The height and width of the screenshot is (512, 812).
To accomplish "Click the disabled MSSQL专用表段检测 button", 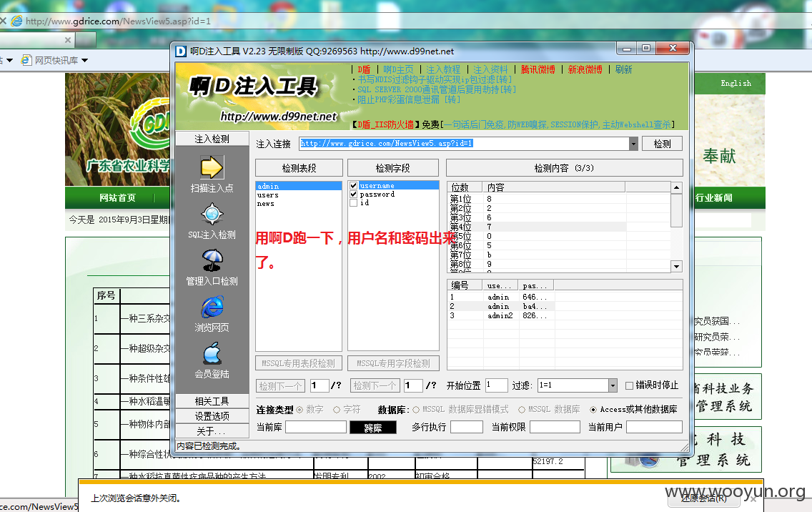I will click(298, 363).
